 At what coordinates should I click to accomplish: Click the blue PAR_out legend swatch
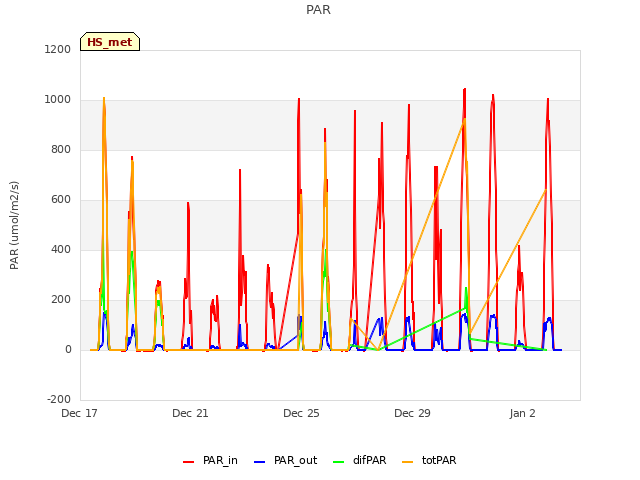[260, 462]
